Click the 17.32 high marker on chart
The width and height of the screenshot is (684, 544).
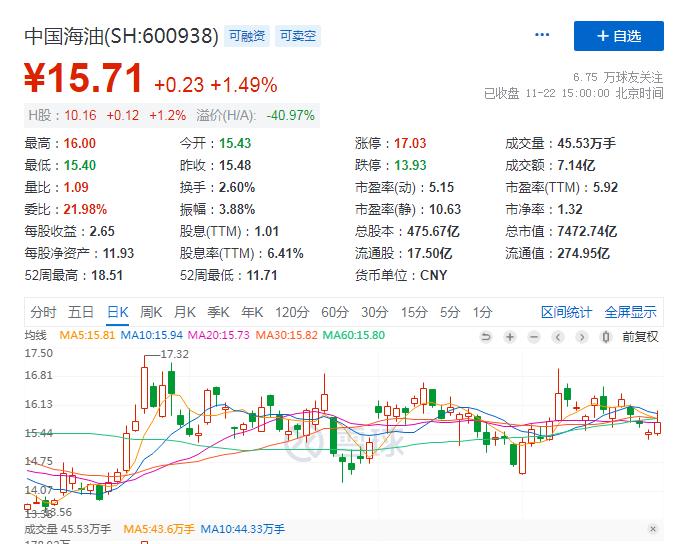[174, 354]
